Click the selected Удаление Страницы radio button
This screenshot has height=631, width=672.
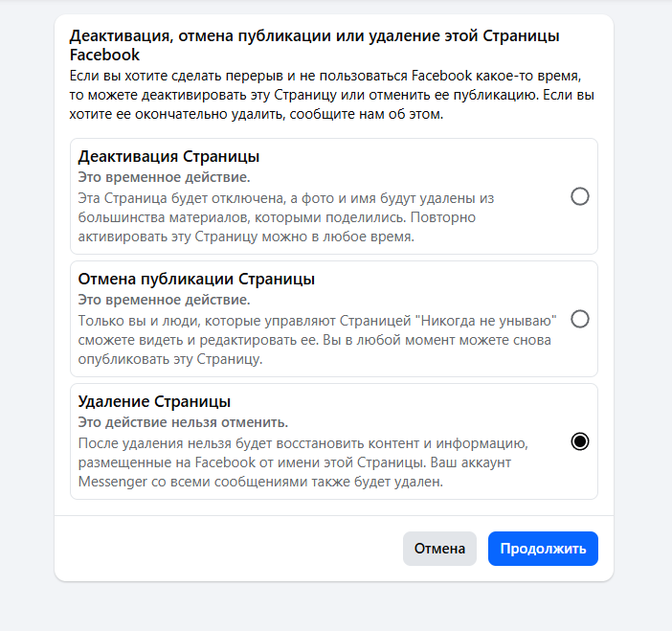point(579,441)
